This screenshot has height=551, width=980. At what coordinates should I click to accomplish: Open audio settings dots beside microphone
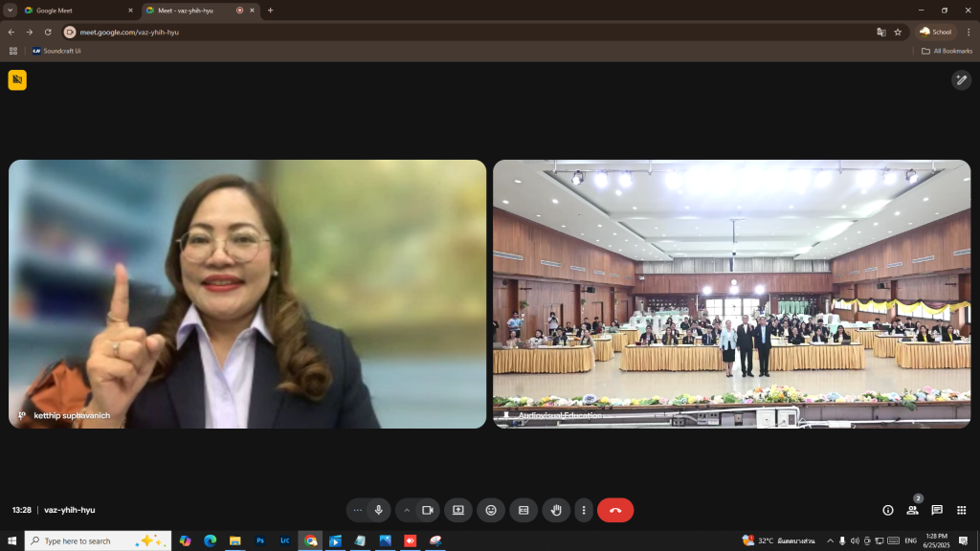pyautogui.click(x=358, y=510)
